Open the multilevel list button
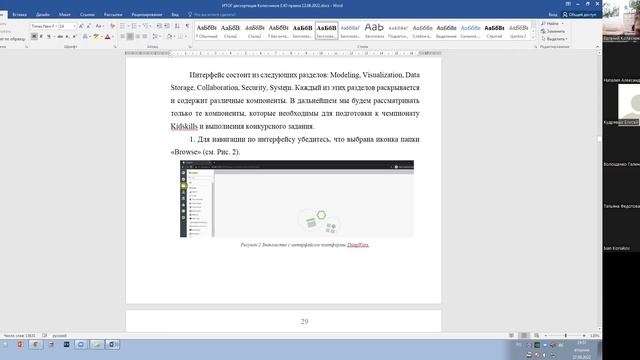This screenshot has height=360, width=640. (x=146, y=26)
